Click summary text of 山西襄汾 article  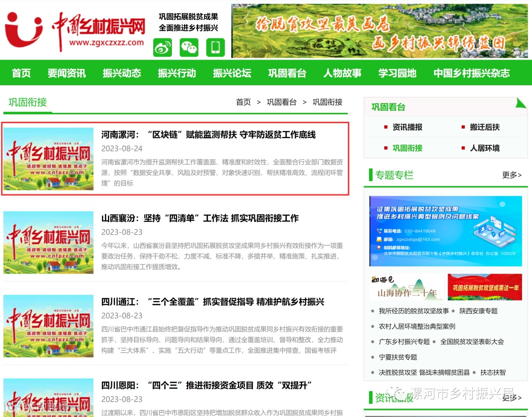[222, 256]
